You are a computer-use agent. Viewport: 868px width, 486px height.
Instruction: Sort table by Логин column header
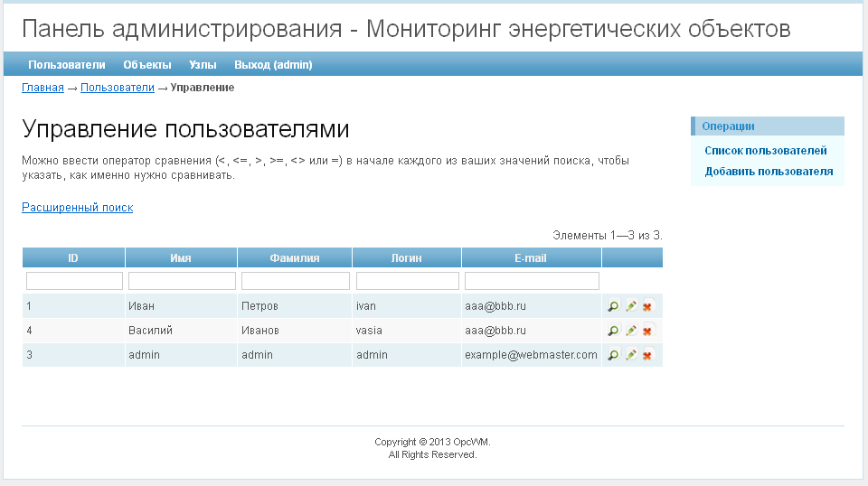coord(406,258)
